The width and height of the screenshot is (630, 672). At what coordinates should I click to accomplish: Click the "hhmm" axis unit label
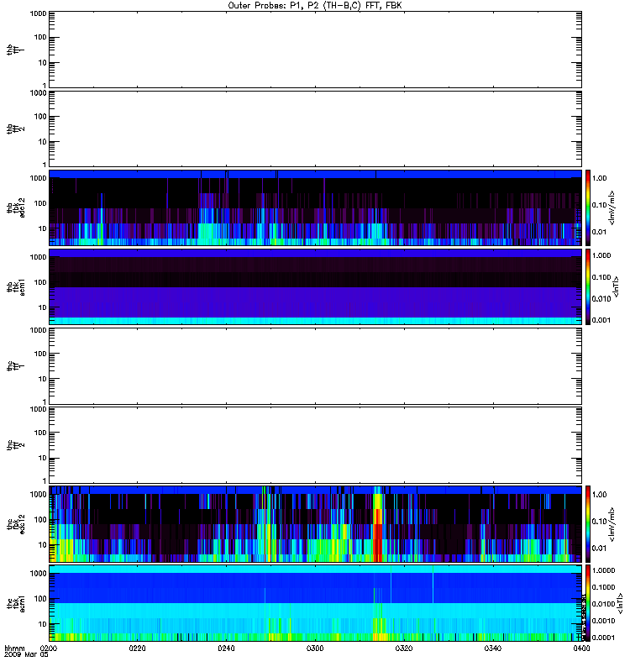point(14,648)
